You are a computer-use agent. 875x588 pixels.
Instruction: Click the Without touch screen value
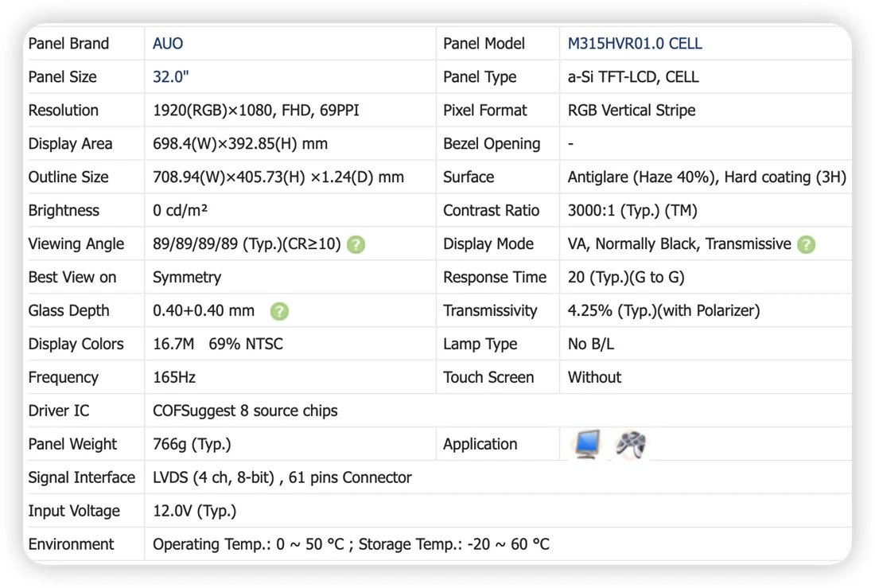point(594,377)
